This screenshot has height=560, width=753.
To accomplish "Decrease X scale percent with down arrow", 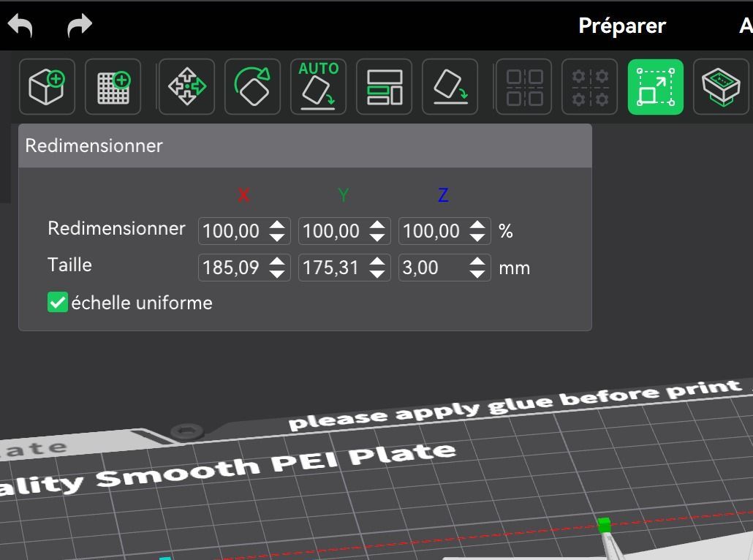I will click(x=278, y=238).
